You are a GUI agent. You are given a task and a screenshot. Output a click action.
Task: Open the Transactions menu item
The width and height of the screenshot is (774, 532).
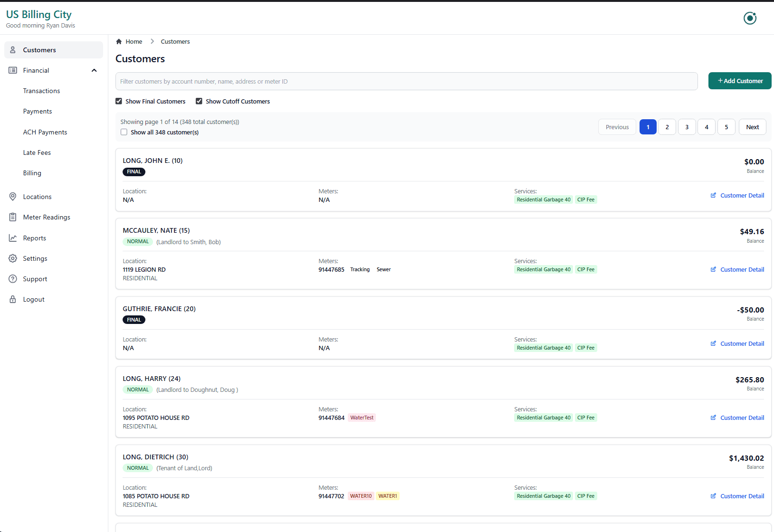(x=41, y=91)
